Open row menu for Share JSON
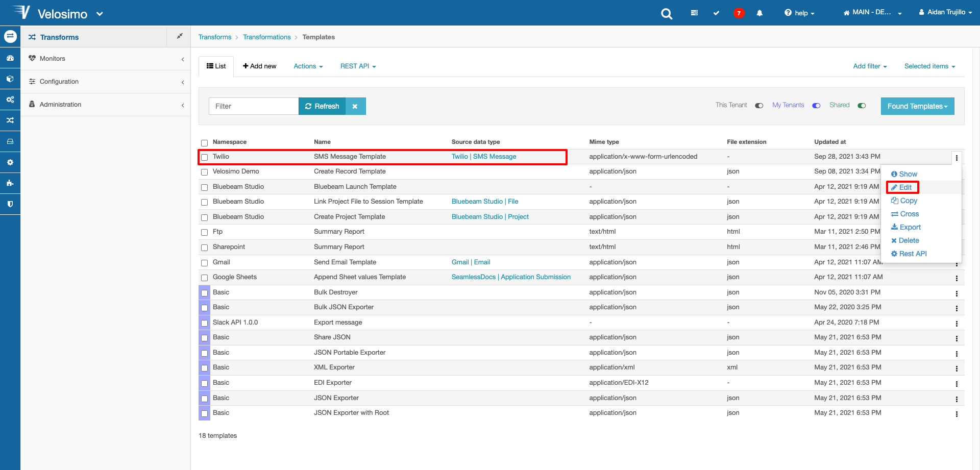Viewport: 980px width, 470px height. pyautogui.click(x=957, y=338)
